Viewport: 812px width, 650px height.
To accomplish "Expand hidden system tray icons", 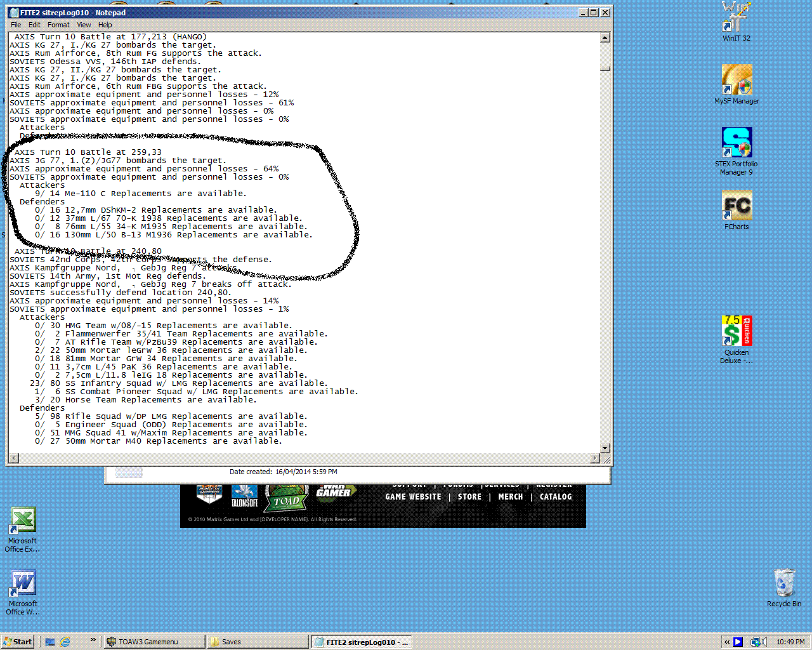I will [727, 642].
